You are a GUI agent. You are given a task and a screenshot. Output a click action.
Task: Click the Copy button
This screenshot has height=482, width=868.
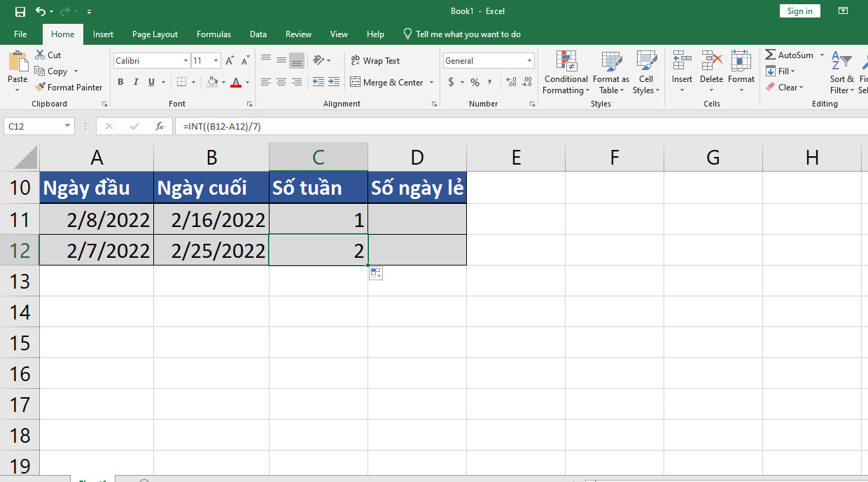50,71
